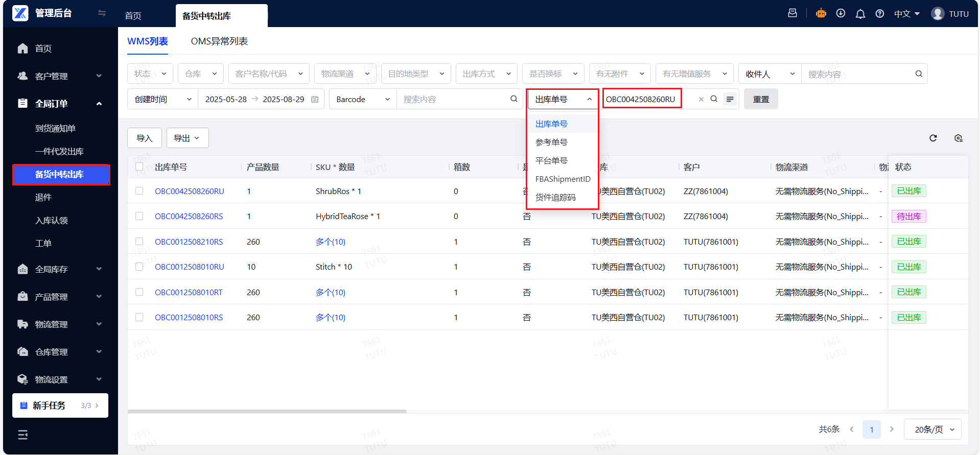Open the 20条/页 page size dropdown
Screen dimensions: 980x455
tap(932, 429)
